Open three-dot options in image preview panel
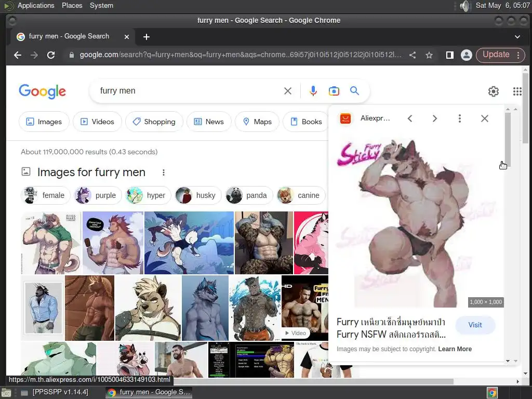 (460, 118)
